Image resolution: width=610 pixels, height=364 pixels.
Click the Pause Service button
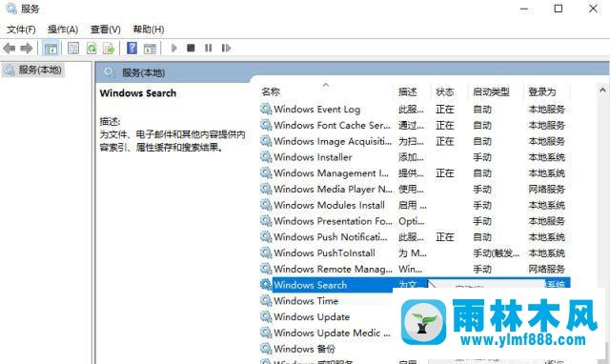click(209, 48)
